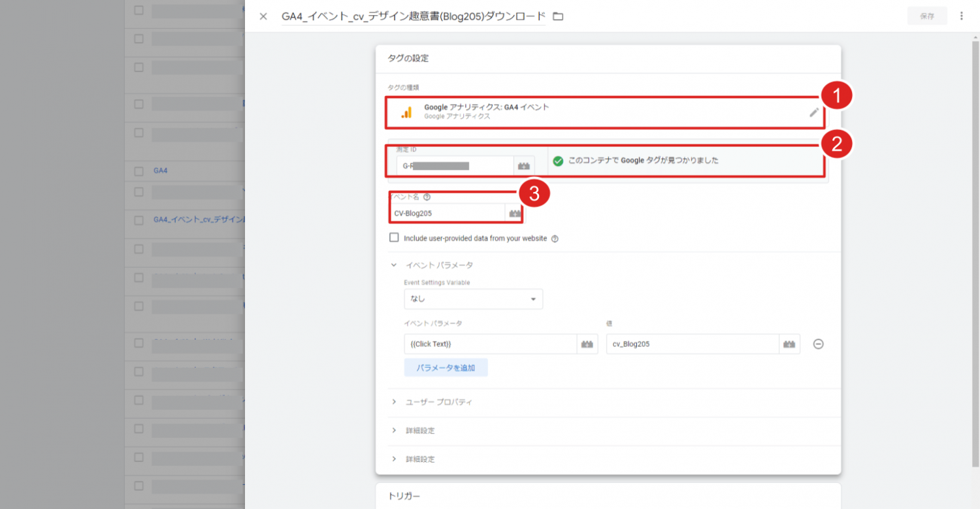The image size is (980, 509).
Task: Select the Google アナリティクス: GA4 イベント tag type
Action: coord(605,112)
